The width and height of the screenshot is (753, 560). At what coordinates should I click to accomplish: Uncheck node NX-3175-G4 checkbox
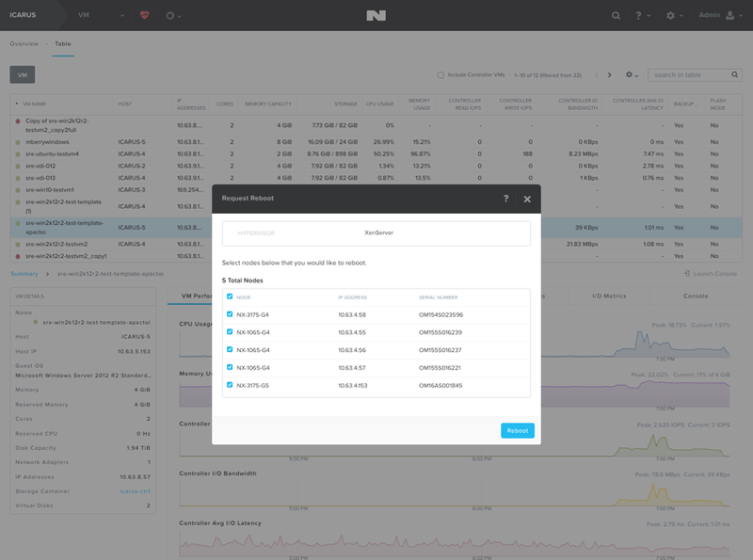(230, 314)
